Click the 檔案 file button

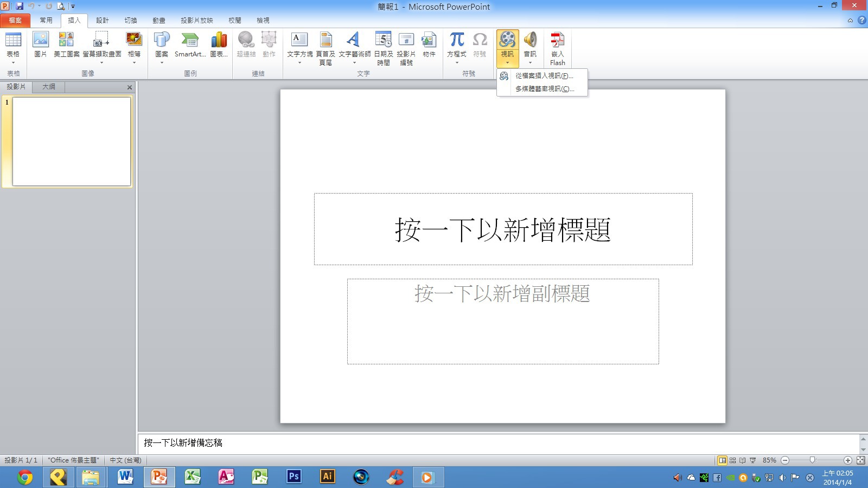point(15,21)
